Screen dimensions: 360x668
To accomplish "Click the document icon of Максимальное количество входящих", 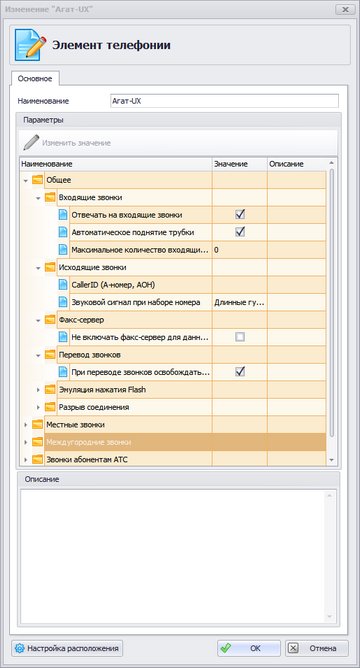I will [x=63, y=250].
